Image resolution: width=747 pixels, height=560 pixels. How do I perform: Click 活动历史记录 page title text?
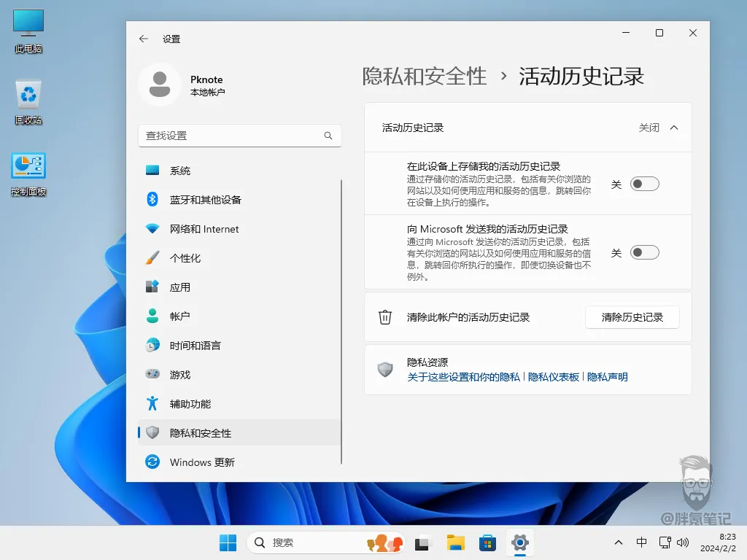(x=581, y=76)
